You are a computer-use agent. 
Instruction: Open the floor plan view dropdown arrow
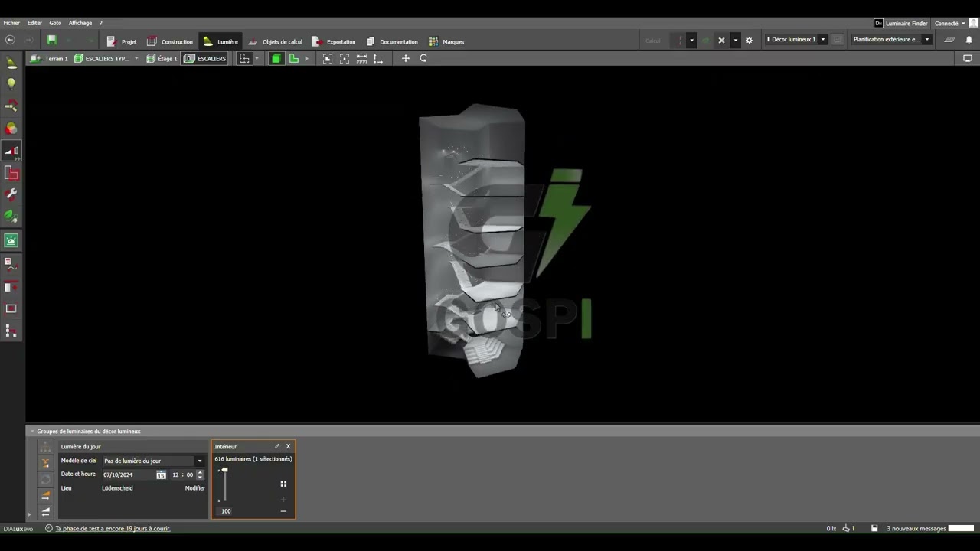(256, 58)
